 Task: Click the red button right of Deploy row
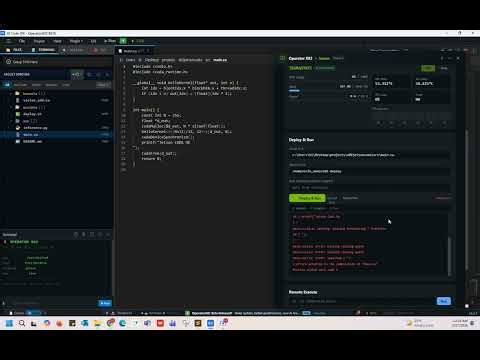[x=442, y=198]
